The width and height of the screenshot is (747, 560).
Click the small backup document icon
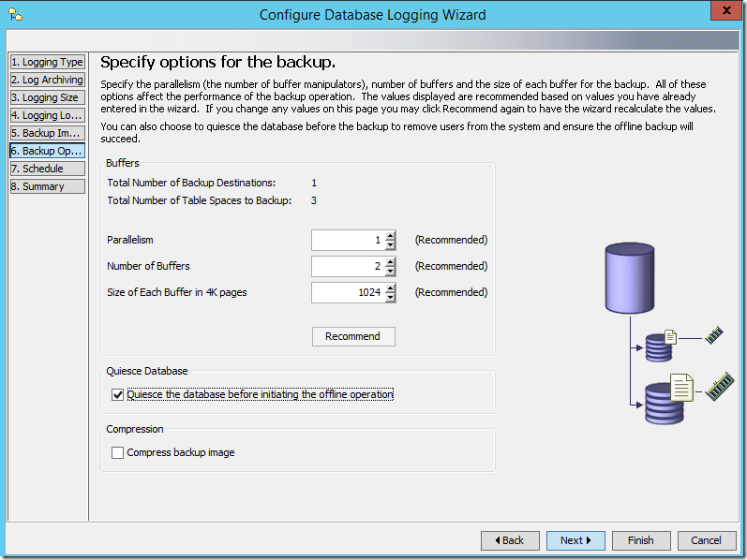tap(670, 335)
